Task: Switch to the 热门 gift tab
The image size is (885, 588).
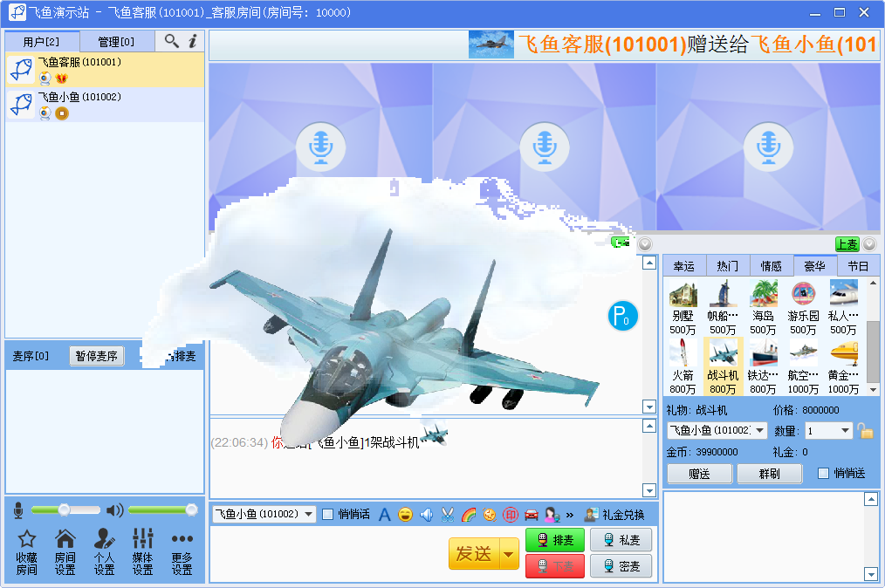Action: (727, 266)
